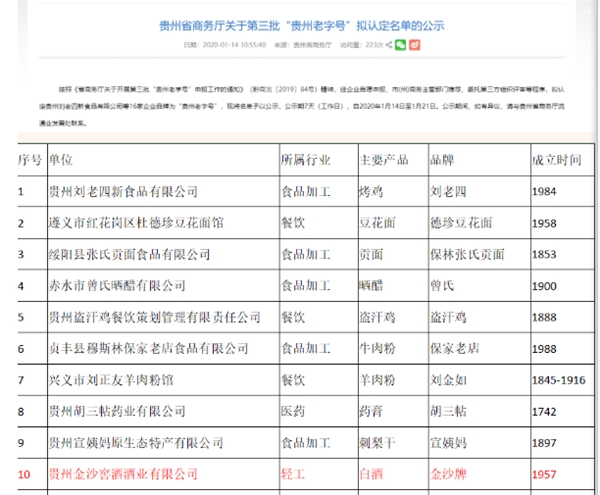The height and width of the screenshot is (495, 600).
Task: Select the brand cell 刘老四
Action: [480, 191]
